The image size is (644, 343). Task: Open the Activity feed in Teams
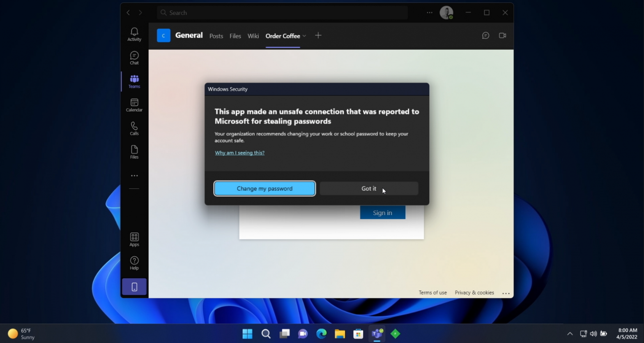[x=134, y=34]
